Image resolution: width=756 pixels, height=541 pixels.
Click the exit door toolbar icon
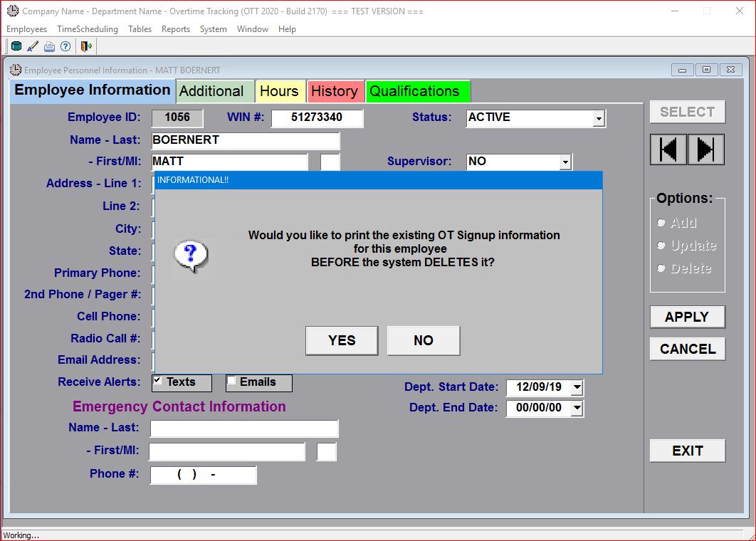[86, 46]
